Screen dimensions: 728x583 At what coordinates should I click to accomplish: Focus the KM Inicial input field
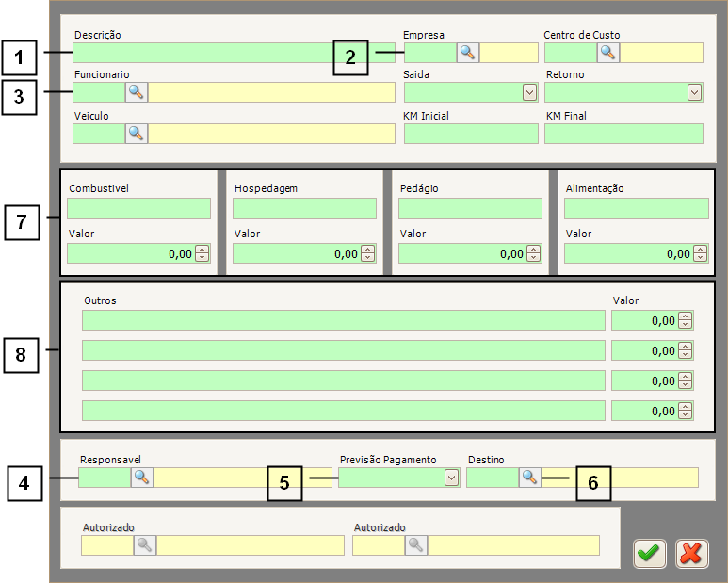point(471,134)
